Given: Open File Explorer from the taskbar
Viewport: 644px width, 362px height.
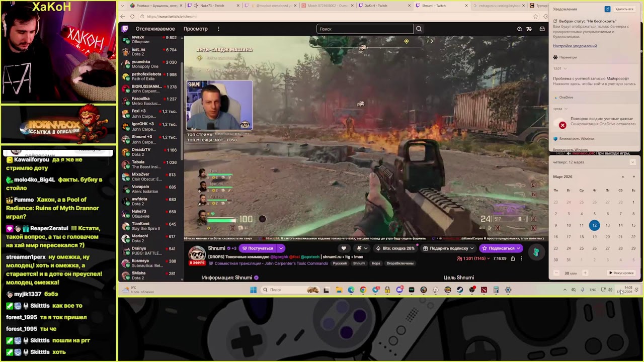Looking at the screenshot, I should (x=339, y=290).
